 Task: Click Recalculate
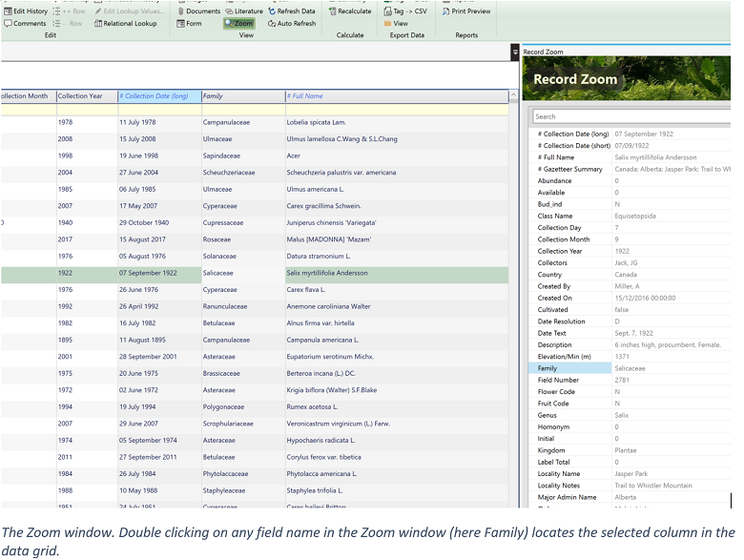pos(350,10)
